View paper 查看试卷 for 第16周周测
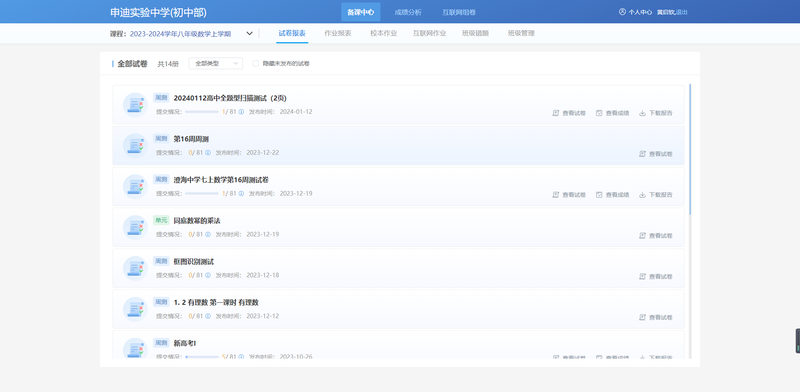This screenshot has height=392, width=800. (656, 154)
